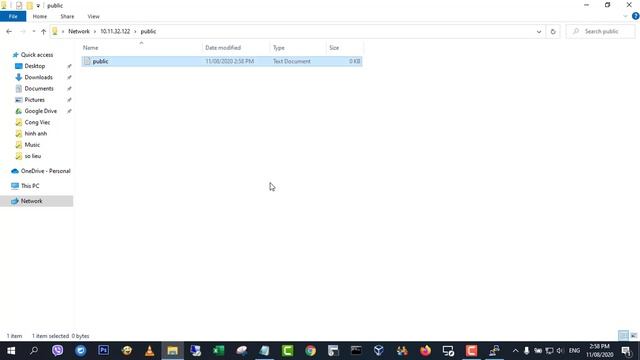The width and height of the screenshot is (640, 360).
Task: Sort files by Type column
Action: [298, 48]
